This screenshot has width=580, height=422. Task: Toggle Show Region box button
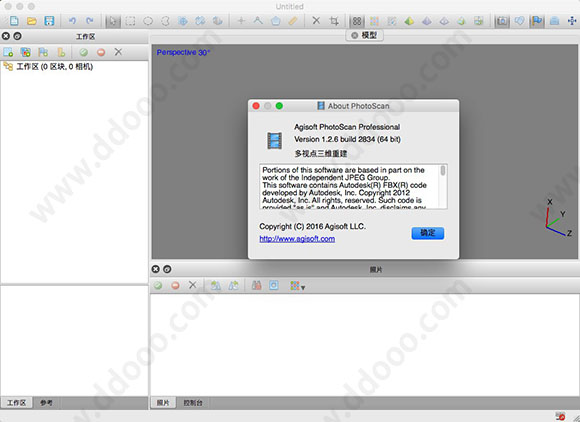pyautogui.click(x=554, y=21)
